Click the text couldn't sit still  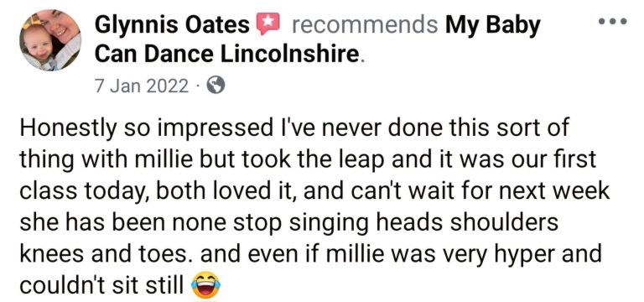click(x=101, y=286)
